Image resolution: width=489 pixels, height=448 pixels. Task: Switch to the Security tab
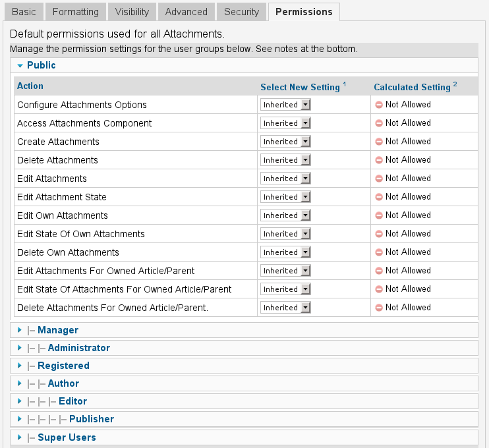[x=241, y=12]
